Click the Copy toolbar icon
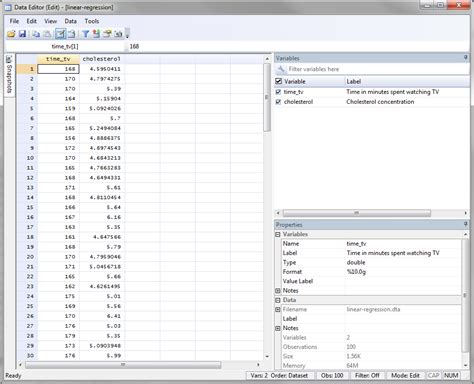This screenshot has height=384, width=474. [x=36, y=34]
